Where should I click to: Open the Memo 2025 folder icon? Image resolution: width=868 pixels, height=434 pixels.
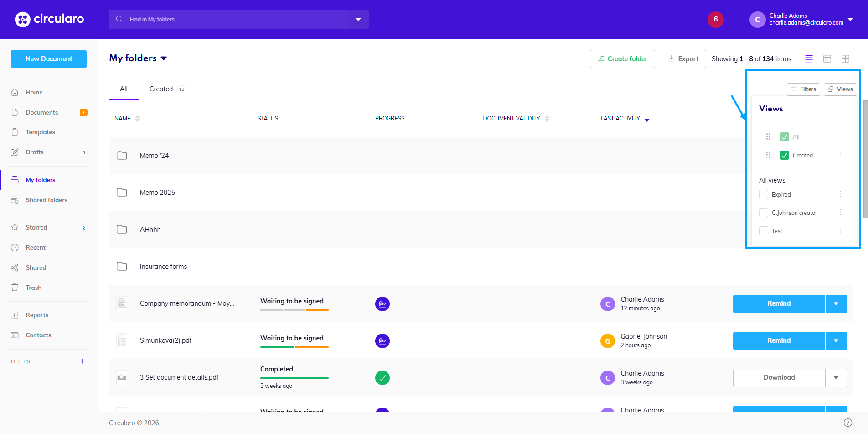122,193
